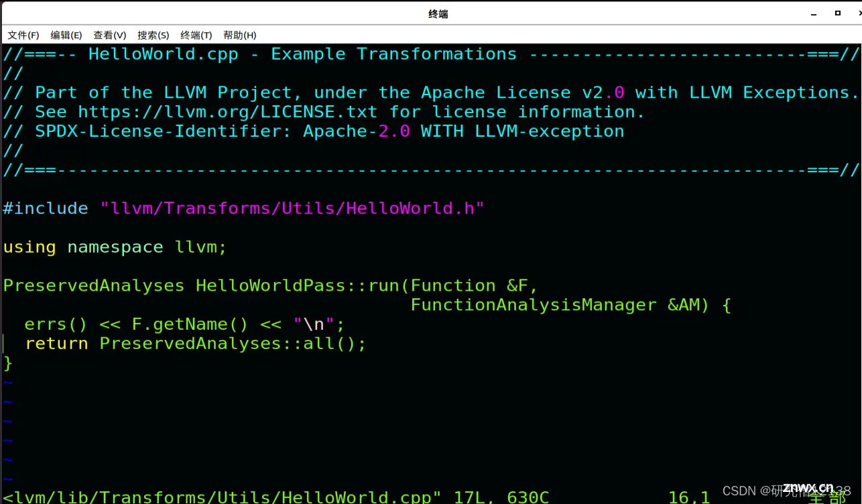Screen dimensions: 862x504
Task: Click the window title 终端
Action: (438, 13)
